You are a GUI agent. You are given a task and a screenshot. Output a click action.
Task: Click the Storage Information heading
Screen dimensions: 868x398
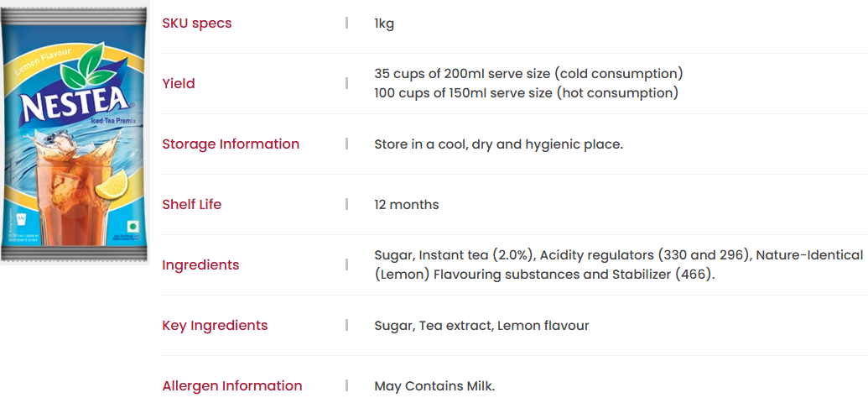(x=231, y=144)
